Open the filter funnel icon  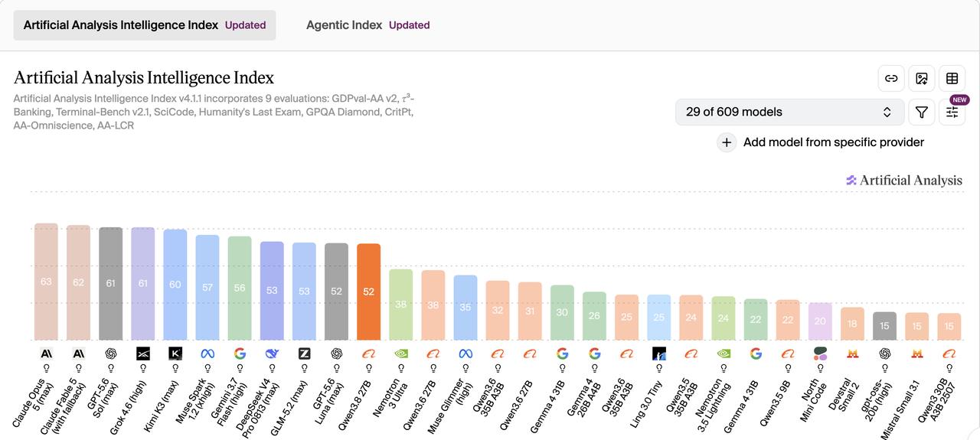922,112
